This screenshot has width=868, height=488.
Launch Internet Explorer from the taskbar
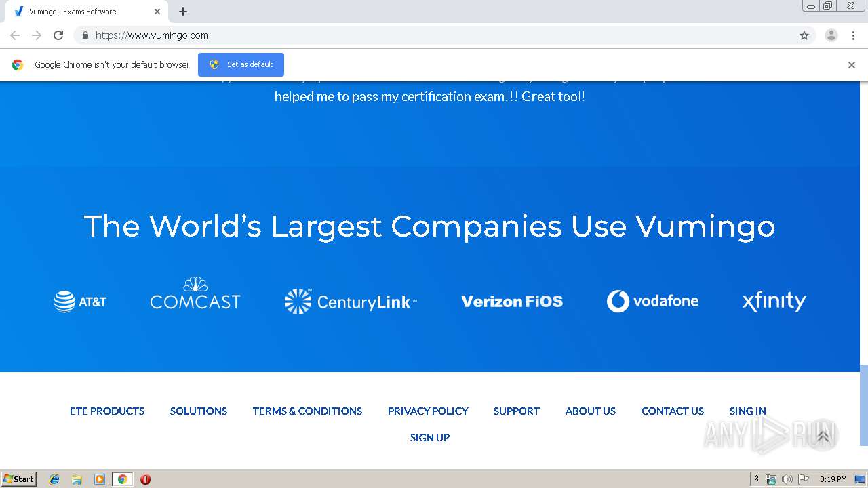pos(54,479)
